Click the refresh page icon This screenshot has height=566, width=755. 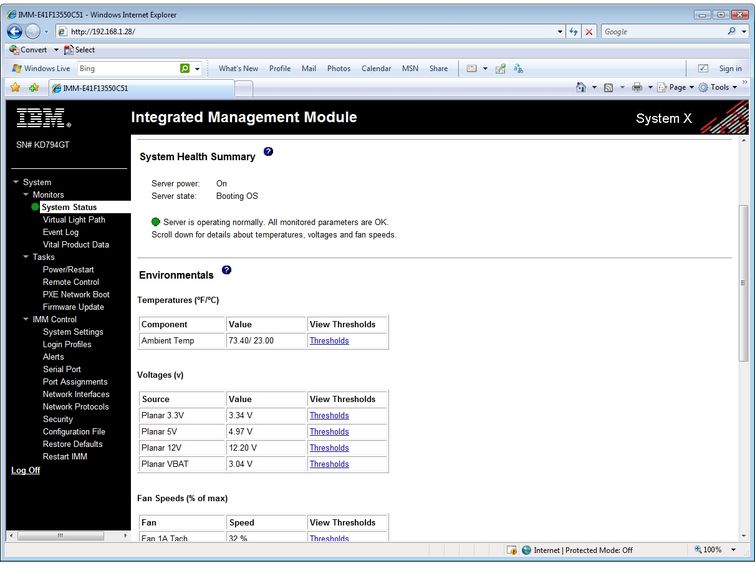click(x=573, y=32)
